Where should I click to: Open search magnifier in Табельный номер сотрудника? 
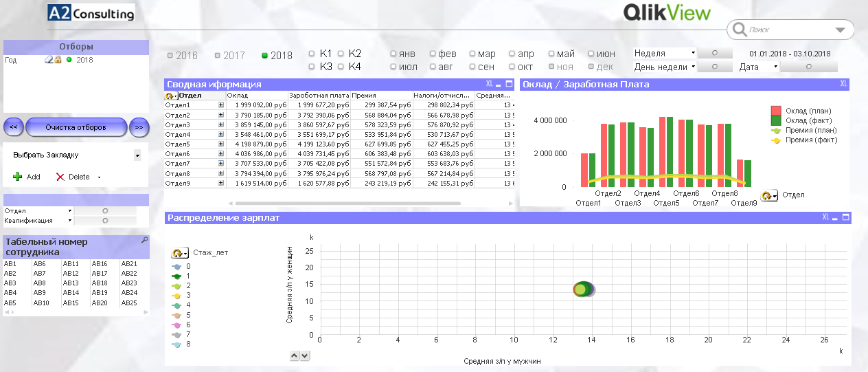(x=144, y=240)
